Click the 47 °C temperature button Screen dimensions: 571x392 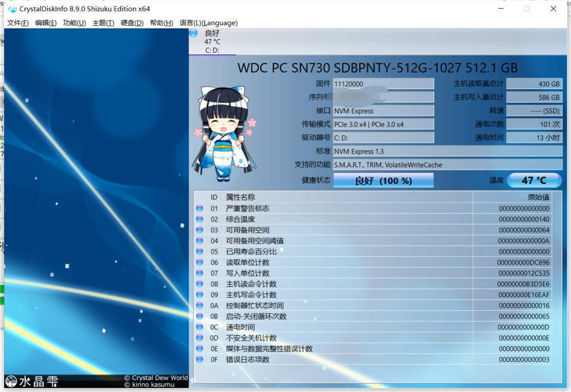pyautogui.click(x=534, y=180)
